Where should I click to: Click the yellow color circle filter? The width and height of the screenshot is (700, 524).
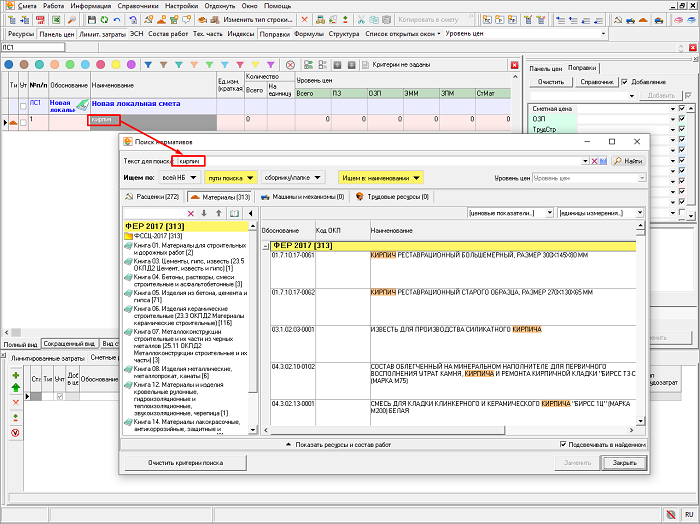[x=116, y=65]
